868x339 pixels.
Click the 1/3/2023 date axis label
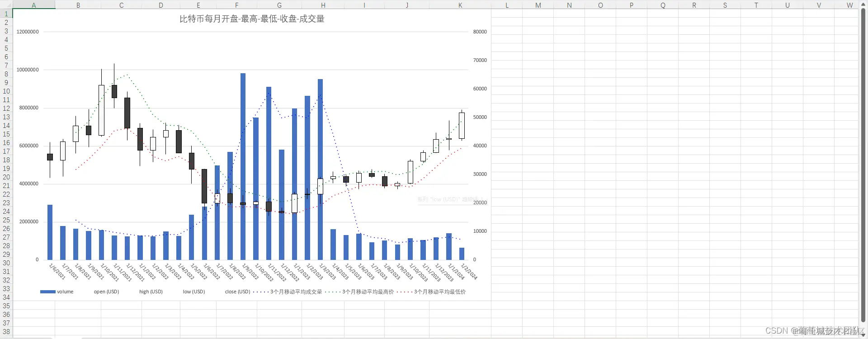pyautogui.click(x=328, y=272)
